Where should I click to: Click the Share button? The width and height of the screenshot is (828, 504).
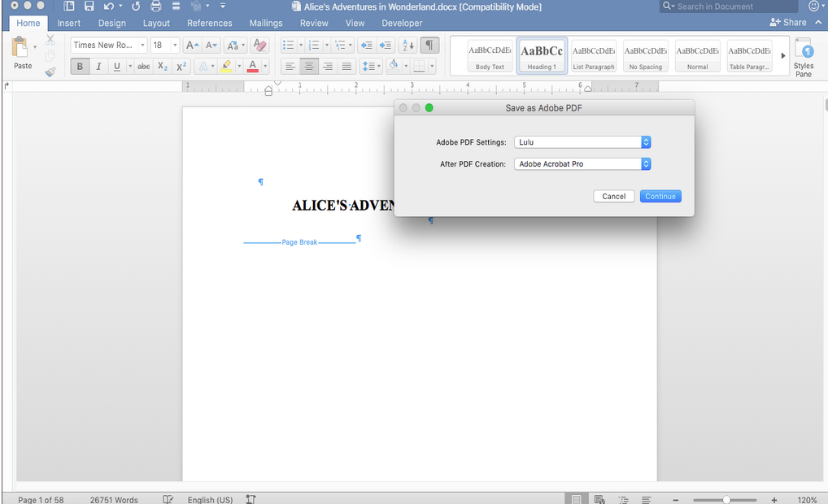(x=788, y=22)
